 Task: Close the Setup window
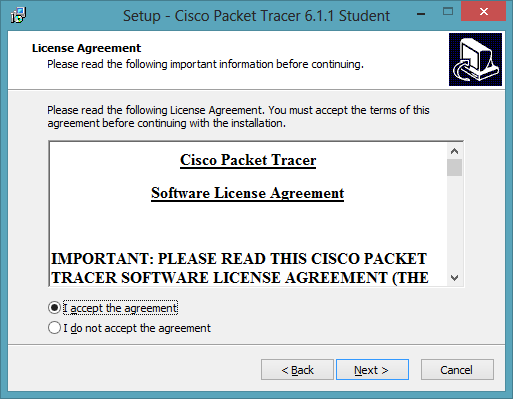484,12
